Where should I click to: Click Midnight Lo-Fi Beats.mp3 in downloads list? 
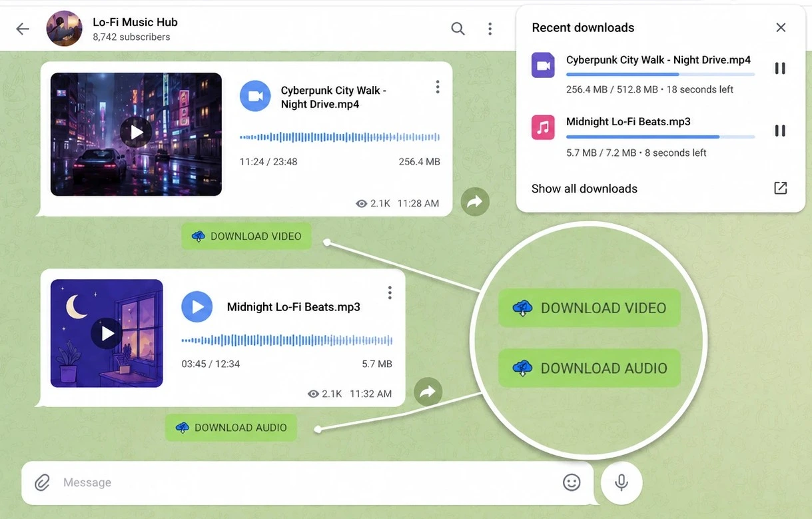(x=628, y=121)
